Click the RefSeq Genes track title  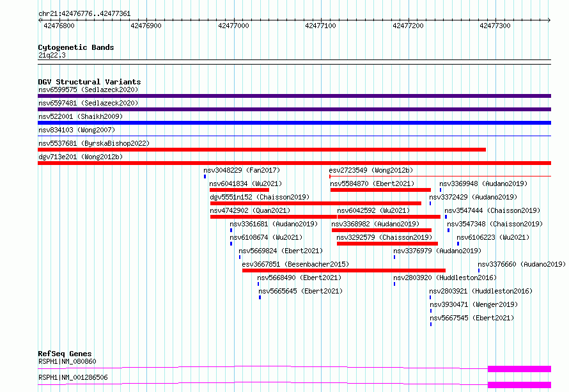click(x=65, y=354)
